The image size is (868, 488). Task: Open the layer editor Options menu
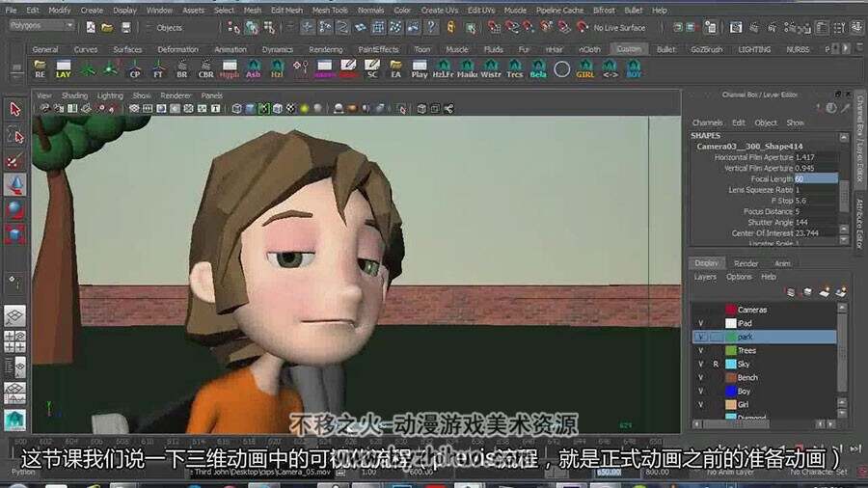click(739, 277)
